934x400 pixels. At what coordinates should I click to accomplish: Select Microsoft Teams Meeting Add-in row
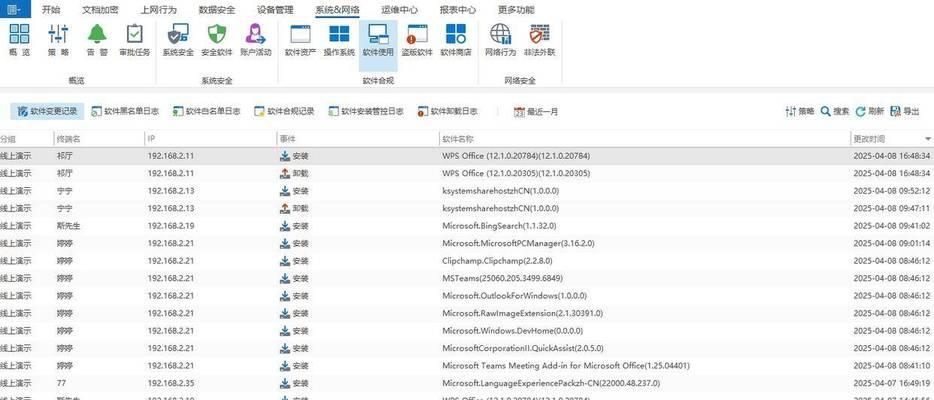click(467, 365)
